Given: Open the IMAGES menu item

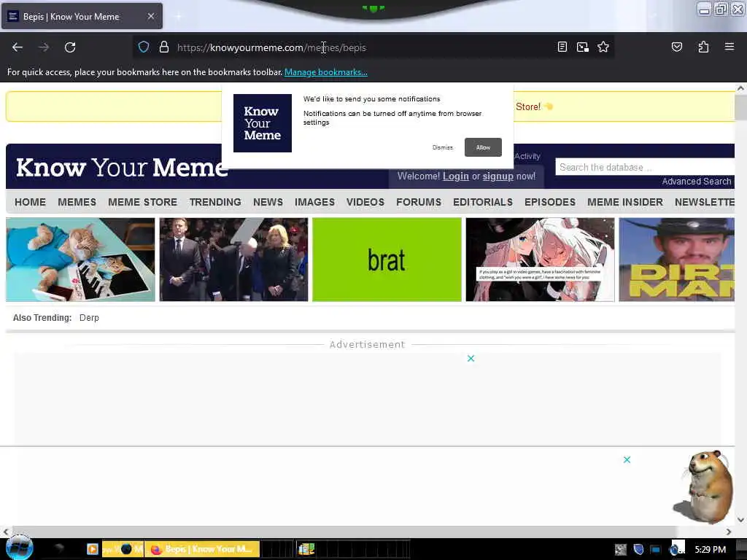Looking at the screenshot, I should (x=315, y=202).
